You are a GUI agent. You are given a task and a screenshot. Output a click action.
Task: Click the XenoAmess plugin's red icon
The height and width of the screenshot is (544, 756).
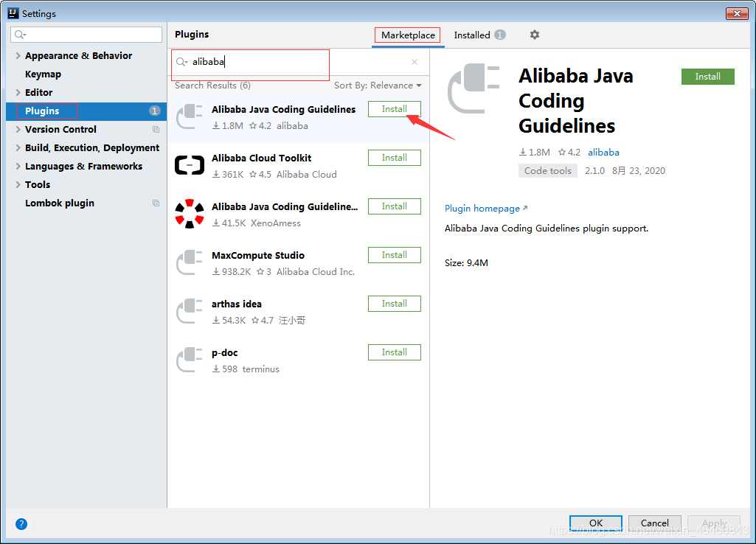[190, 212]
